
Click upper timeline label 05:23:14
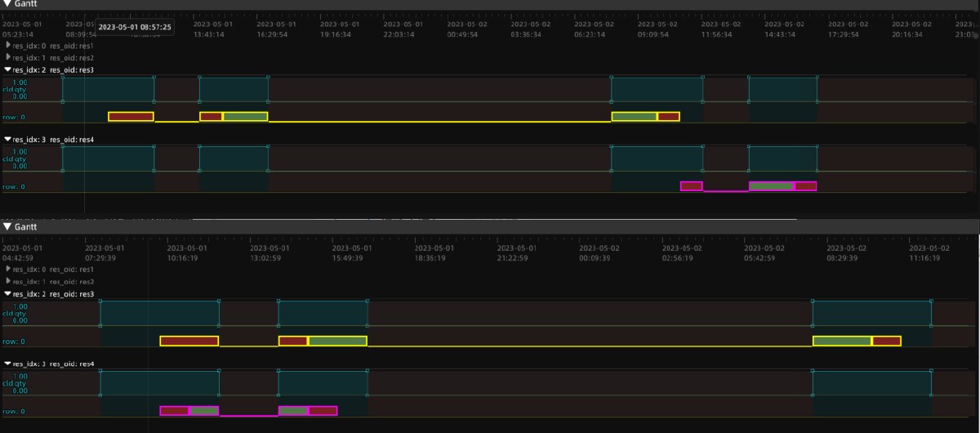(x=18, y=35)
